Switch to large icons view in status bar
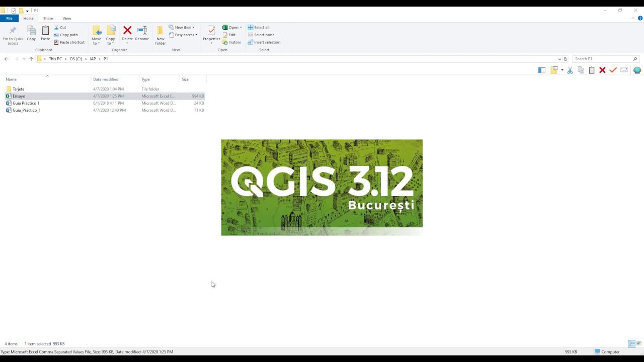The width and height of the screenshot is (644, 362). point(639,344)
